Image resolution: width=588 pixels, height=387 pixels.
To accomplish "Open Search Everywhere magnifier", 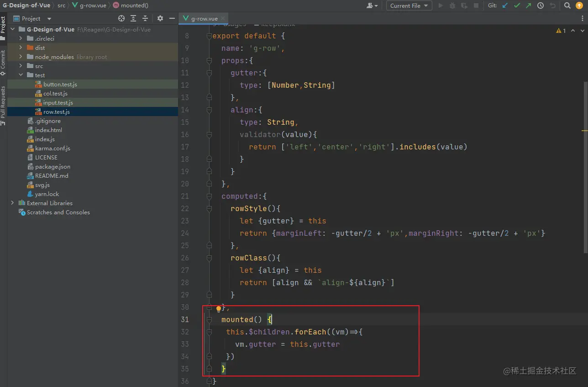I will tap(567, 5).
